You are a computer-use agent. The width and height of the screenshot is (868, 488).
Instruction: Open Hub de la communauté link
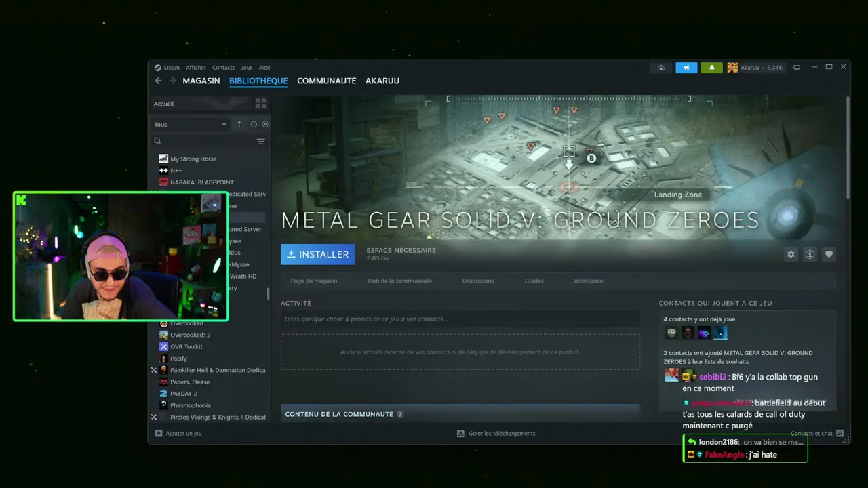[400, 281]
